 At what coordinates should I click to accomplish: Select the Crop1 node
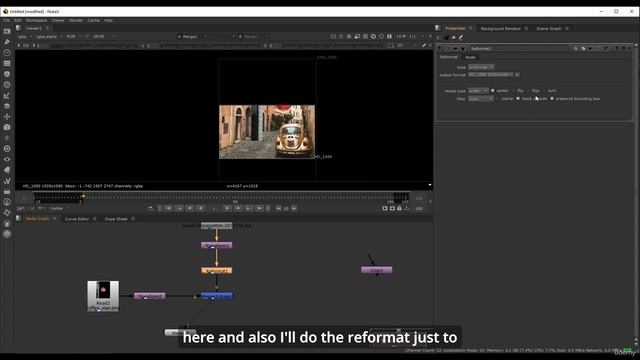[376, 270]
